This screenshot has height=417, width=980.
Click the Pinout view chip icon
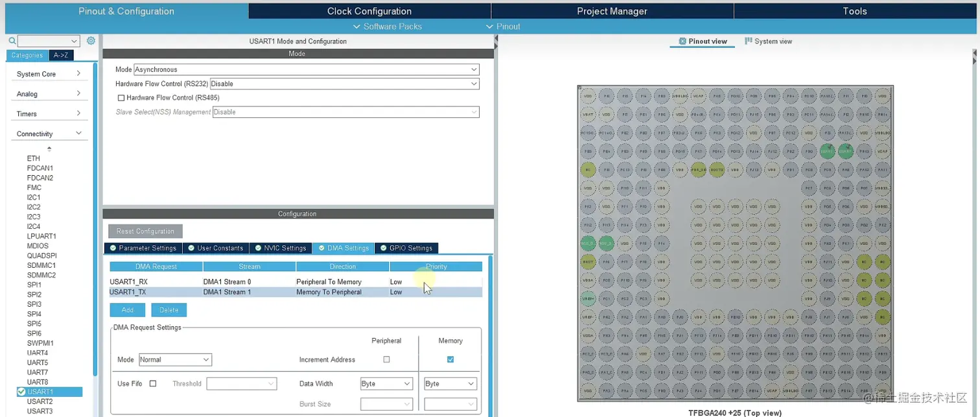(x=682, y=42)
